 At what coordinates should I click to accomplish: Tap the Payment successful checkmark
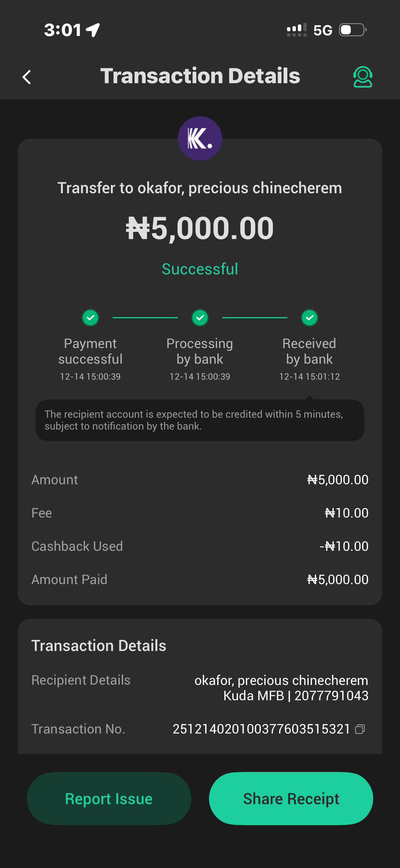[90, 318]
